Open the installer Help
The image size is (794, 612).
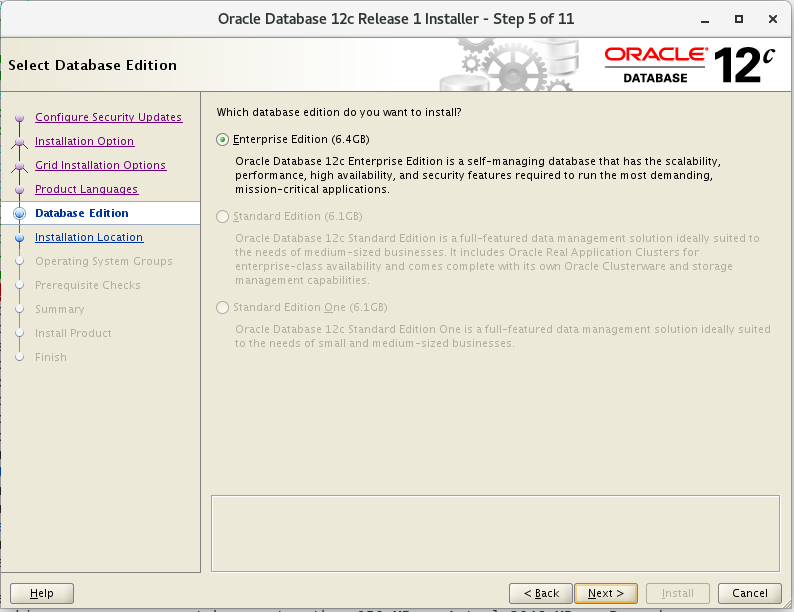(41, 593)
